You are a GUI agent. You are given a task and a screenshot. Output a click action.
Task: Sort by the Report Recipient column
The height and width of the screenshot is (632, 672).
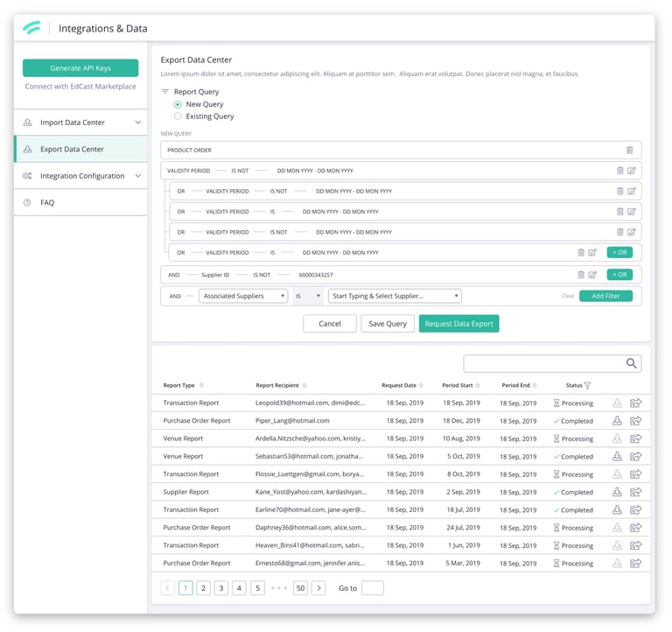click(x=304, y=385)
